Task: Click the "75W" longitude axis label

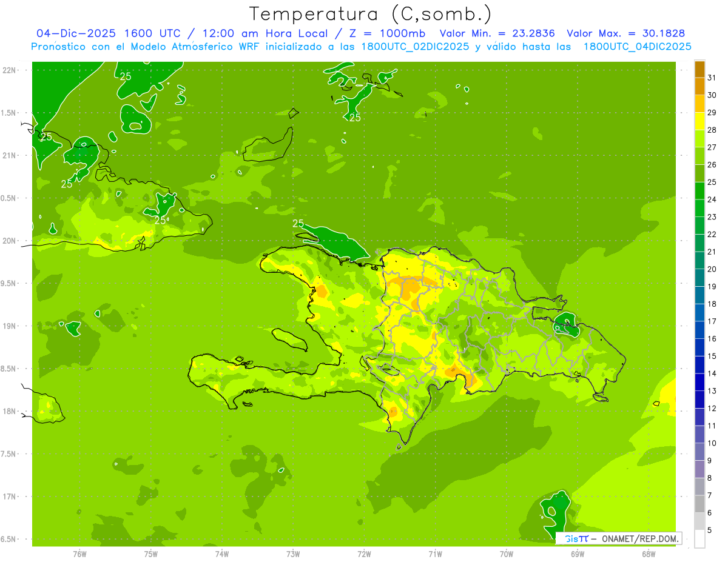Action: click(x=150, y=554)
